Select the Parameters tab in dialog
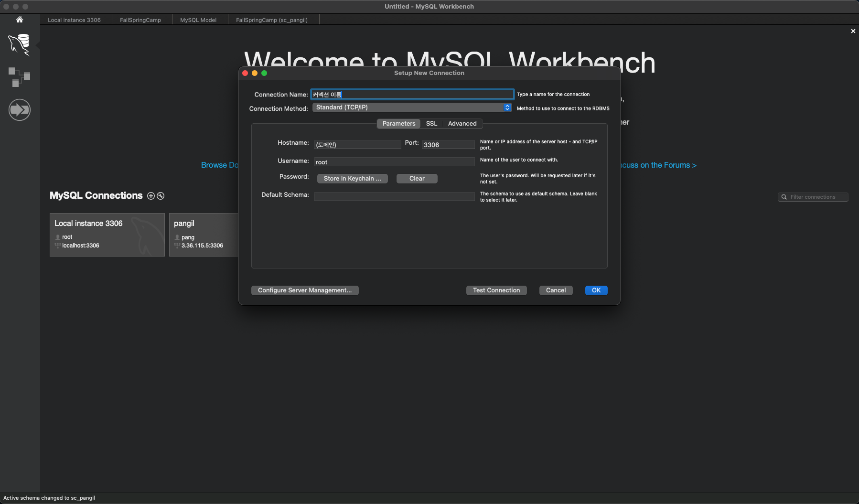Screen dimensions: 859x504 click(399, 124)
